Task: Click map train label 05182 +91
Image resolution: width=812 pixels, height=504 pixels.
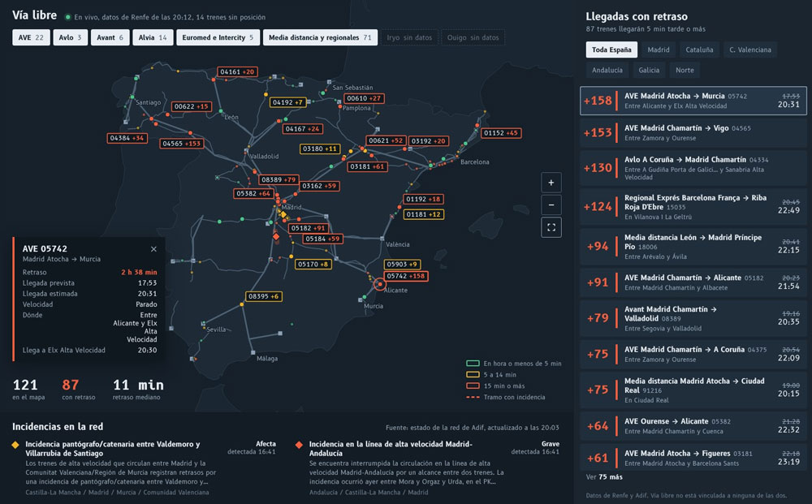Action: 308,228
